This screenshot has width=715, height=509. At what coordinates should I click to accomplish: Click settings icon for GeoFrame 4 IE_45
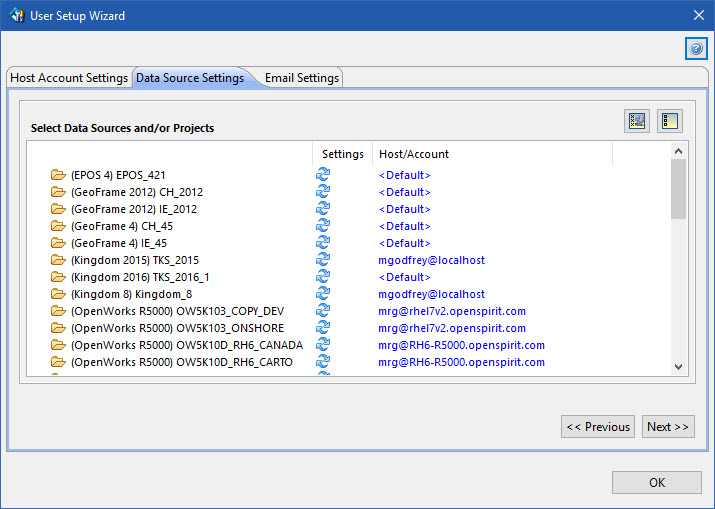pyautogui.click(x=323, y=243)
